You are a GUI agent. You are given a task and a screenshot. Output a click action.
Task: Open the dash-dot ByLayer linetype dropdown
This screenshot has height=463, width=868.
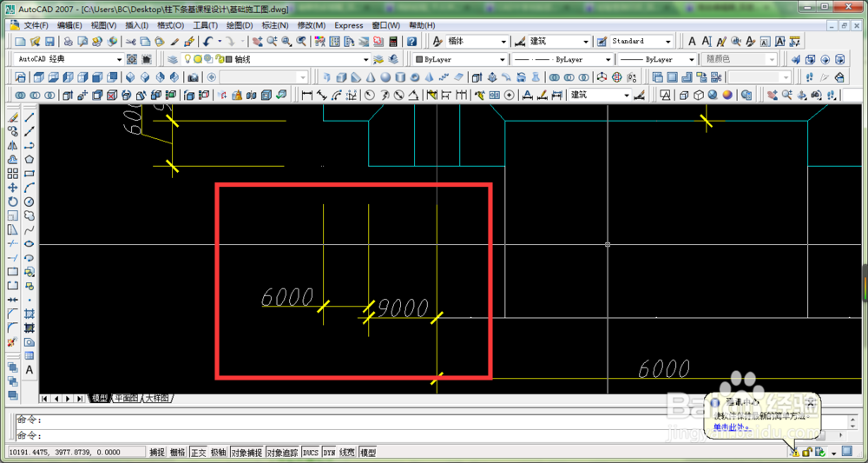[x=609, y=59]
